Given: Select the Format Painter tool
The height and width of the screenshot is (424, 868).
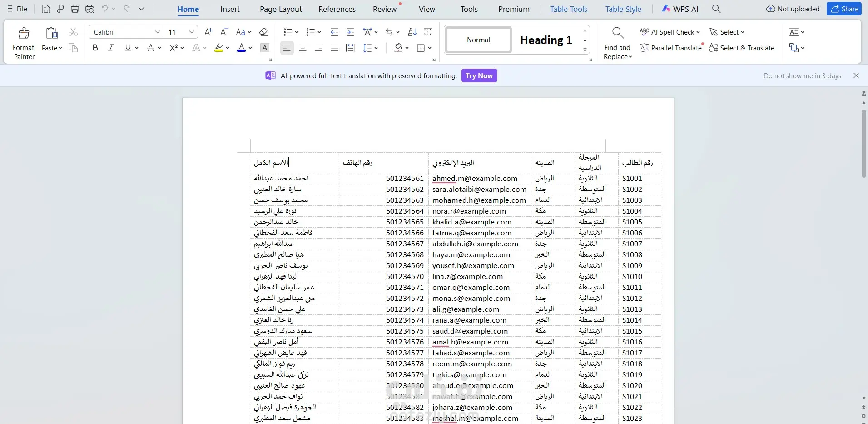Looking at the screenshot, I should [x=24, y=44].
